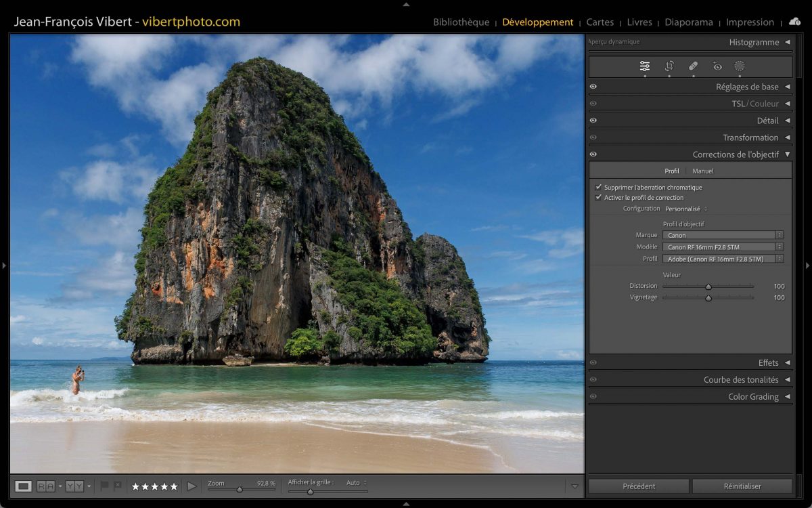Click the Précédent button
Viewport: 812px width, 508px height.
(639, 486)
